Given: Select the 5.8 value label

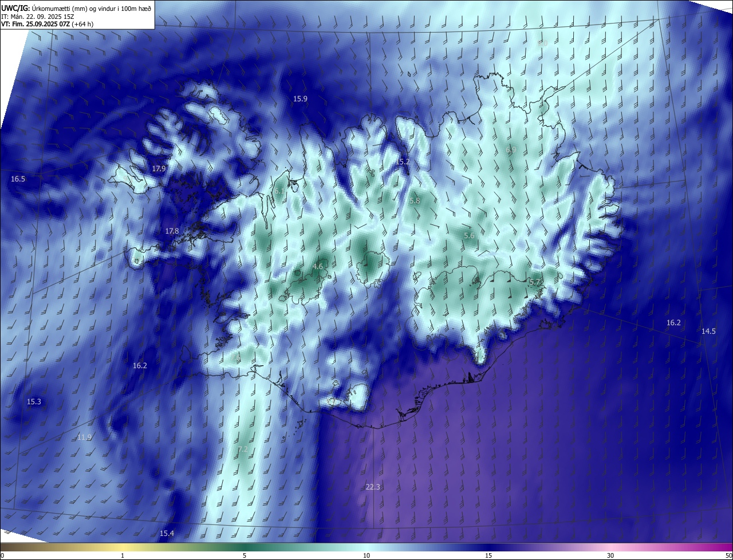Looking at the screenshot, I should click(415, 201).
